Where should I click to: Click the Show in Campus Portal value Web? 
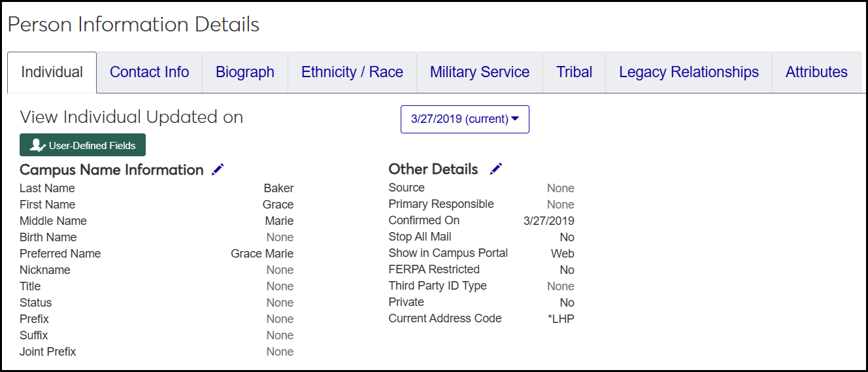click(562, 254)
